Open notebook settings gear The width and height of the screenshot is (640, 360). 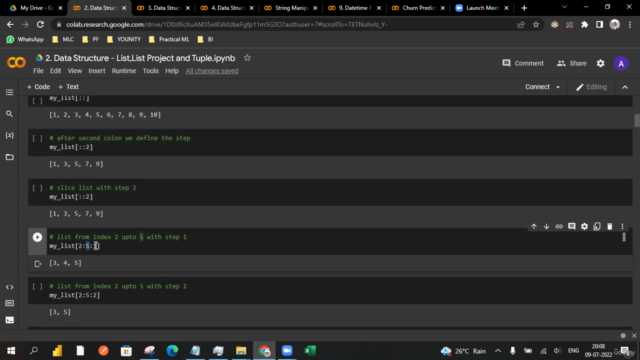pyautogui.click(x=600, y=63)
